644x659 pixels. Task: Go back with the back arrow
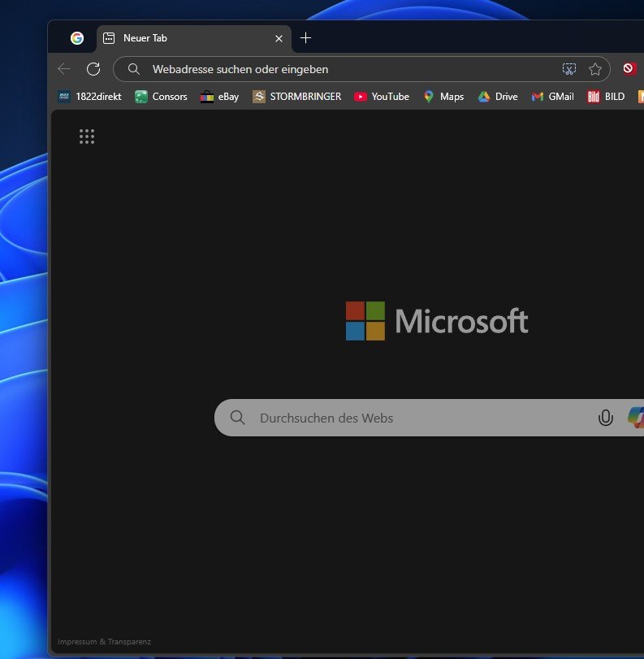64,69
